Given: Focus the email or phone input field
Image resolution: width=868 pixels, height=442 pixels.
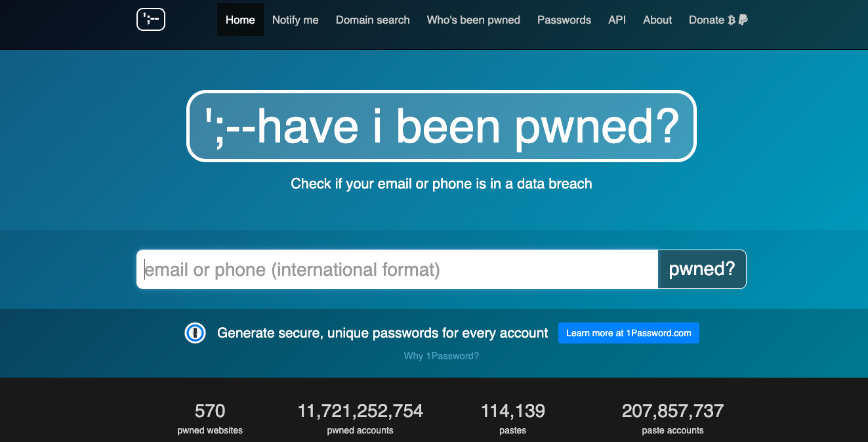Looking at the screenshot, I should coord(397,269).
